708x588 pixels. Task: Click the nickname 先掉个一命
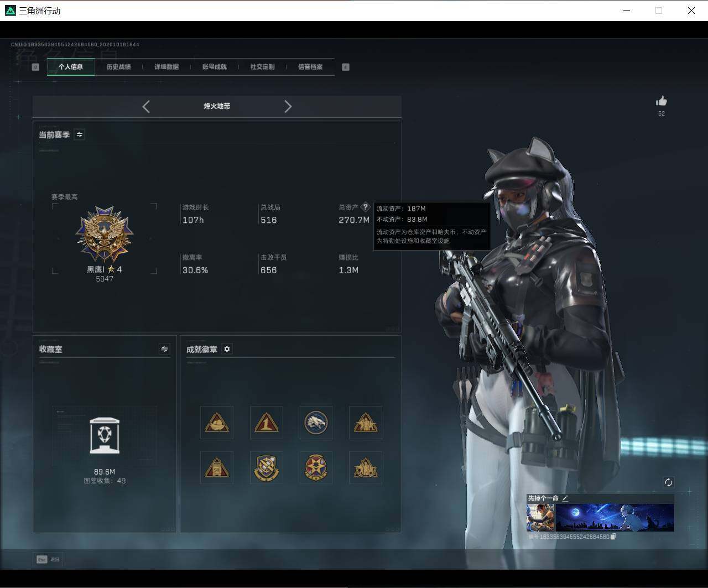click(x=543, y=498)
